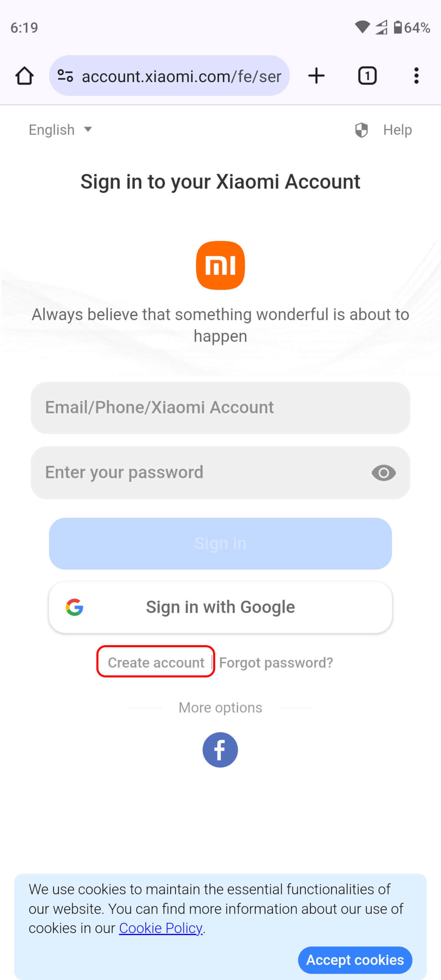Click the Facebook icon for more options
The width and height of the screenshot is (441, 980).
pyautogui.click(x=220, y=749)
